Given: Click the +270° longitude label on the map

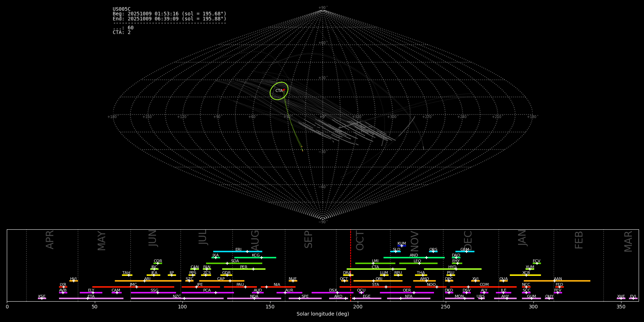Looking at the screenshot, I should pyautogui.click(x=427, y=117).
